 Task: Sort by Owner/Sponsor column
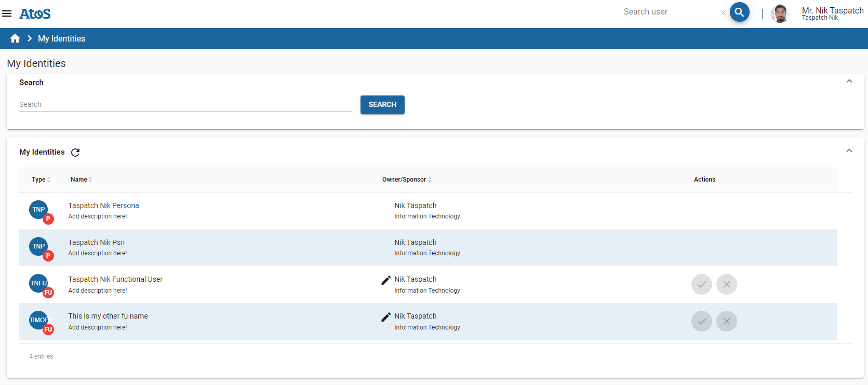[406, 180]
